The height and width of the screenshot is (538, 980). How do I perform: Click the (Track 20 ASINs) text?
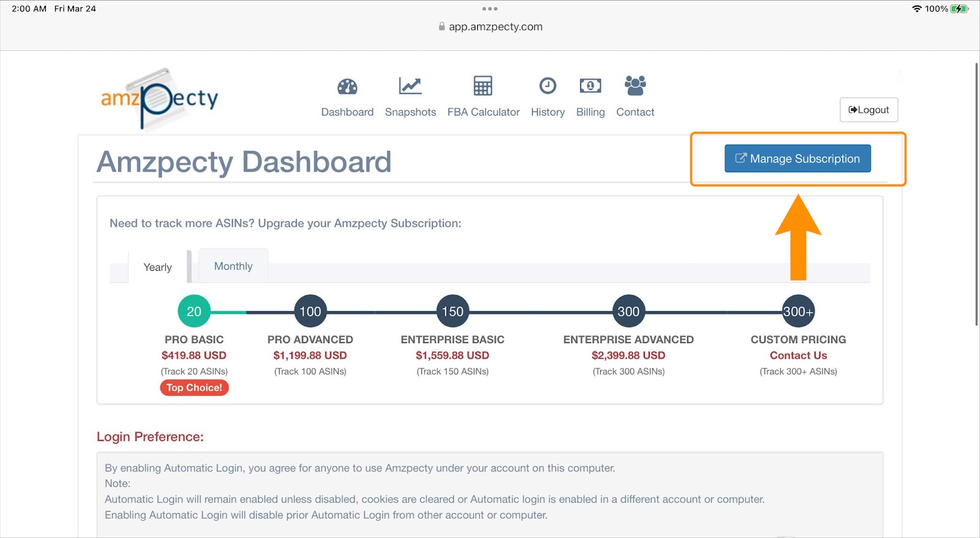[x=194, y=371]
